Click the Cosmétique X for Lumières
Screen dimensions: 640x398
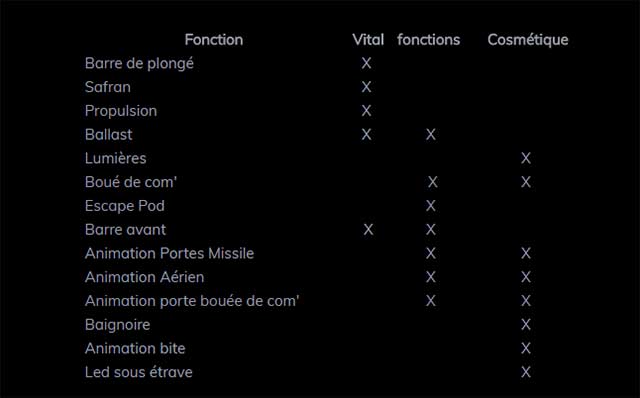click(x=526, y=158)
